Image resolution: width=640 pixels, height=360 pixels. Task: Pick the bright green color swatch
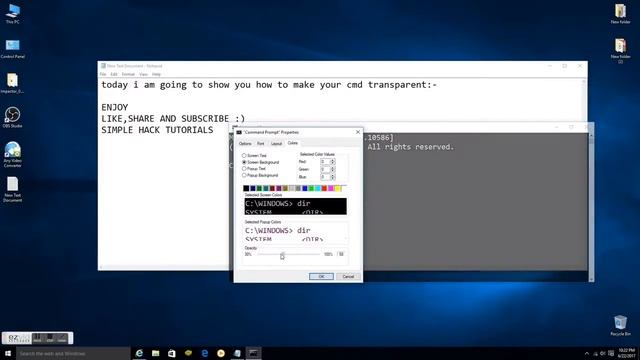311,188
